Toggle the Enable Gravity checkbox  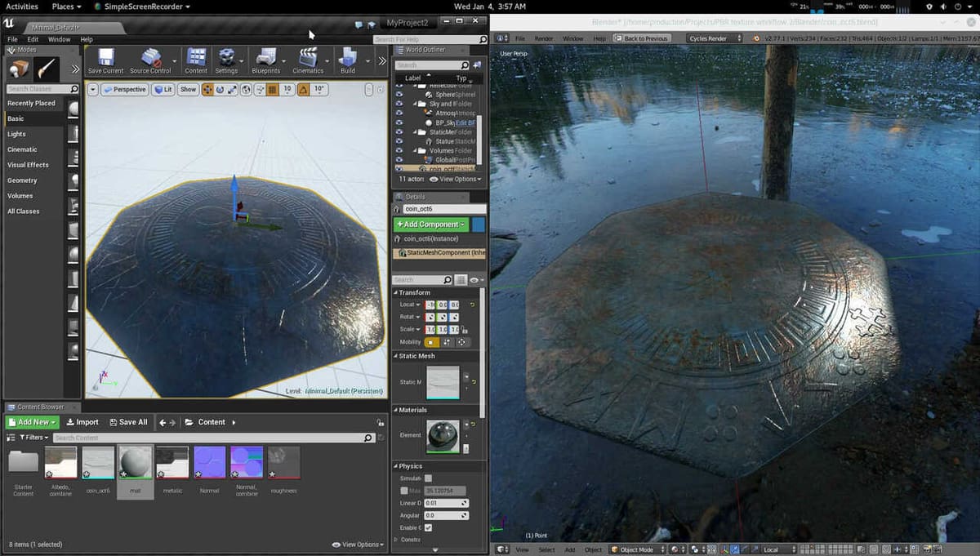point(428,527)
